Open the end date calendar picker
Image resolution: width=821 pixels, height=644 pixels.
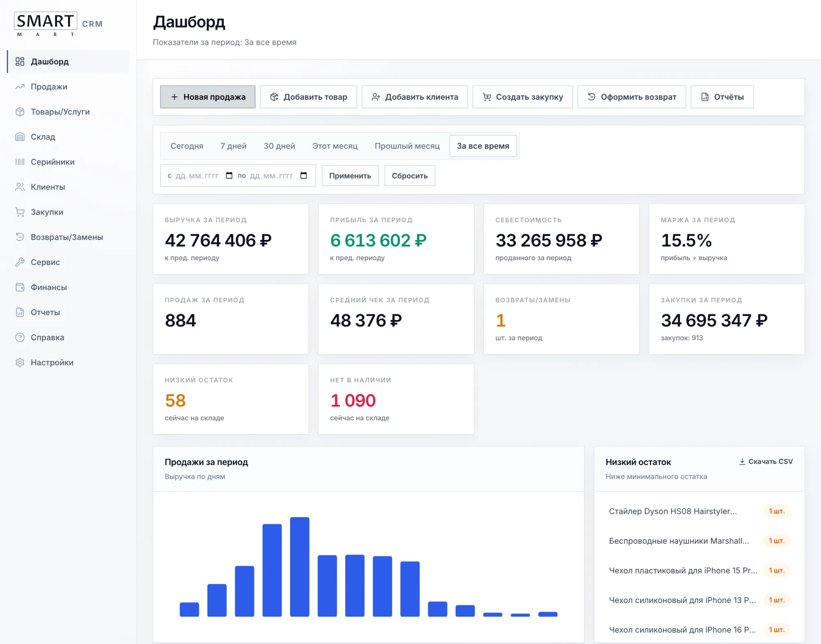coord(304,176)
